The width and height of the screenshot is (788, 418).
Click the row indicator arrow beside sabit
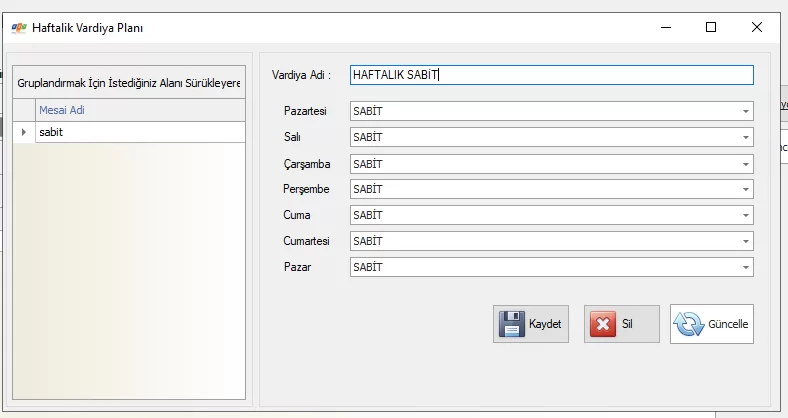[24, 132]
